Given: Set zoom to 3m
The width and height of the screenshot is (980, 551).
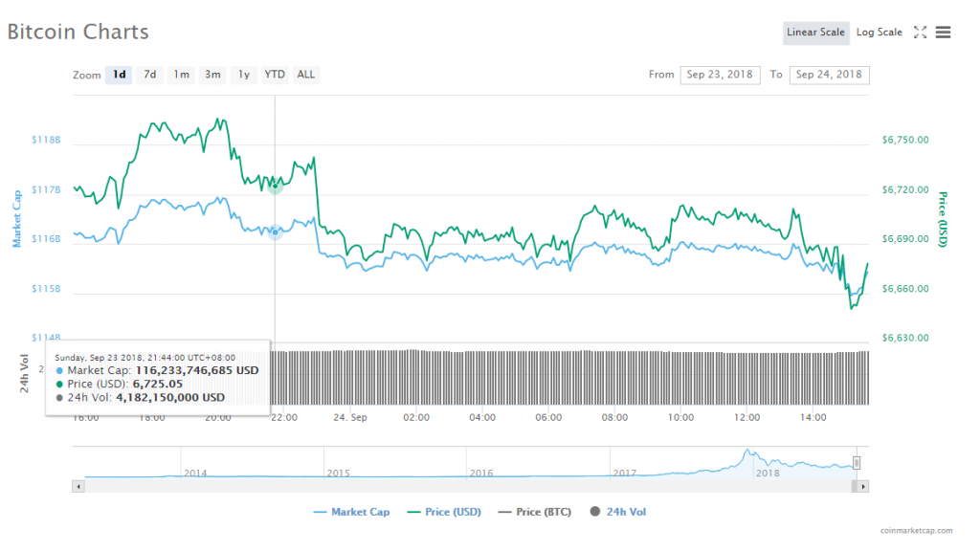Looking at the screenshot, I should [x=212, y=75].
